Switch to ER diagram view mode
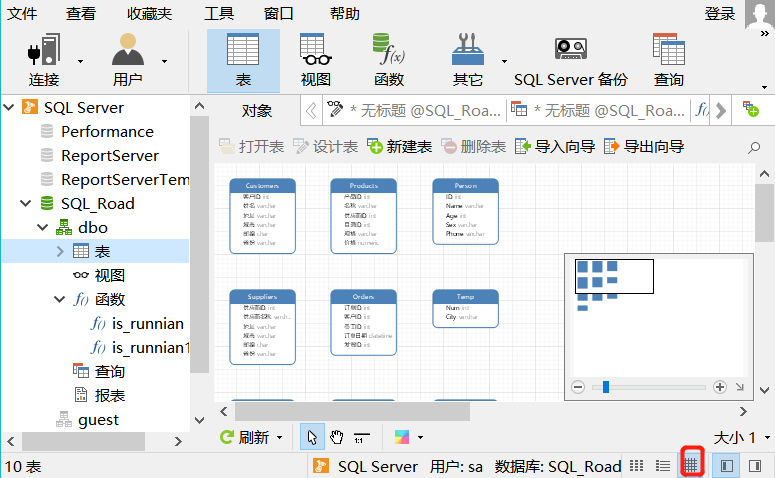 coord(691,466)
